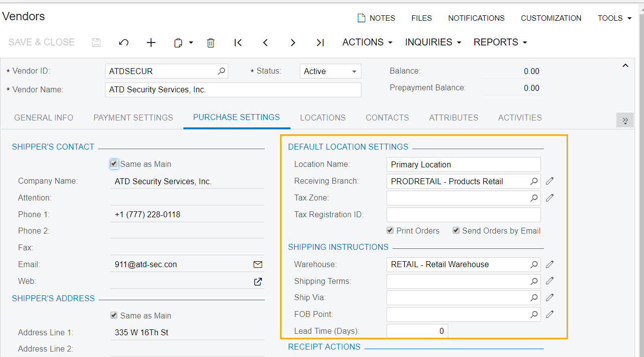Disable Send Orders by Email checkbox
Screen dimensions: 644x357
(x=456, y=231)
